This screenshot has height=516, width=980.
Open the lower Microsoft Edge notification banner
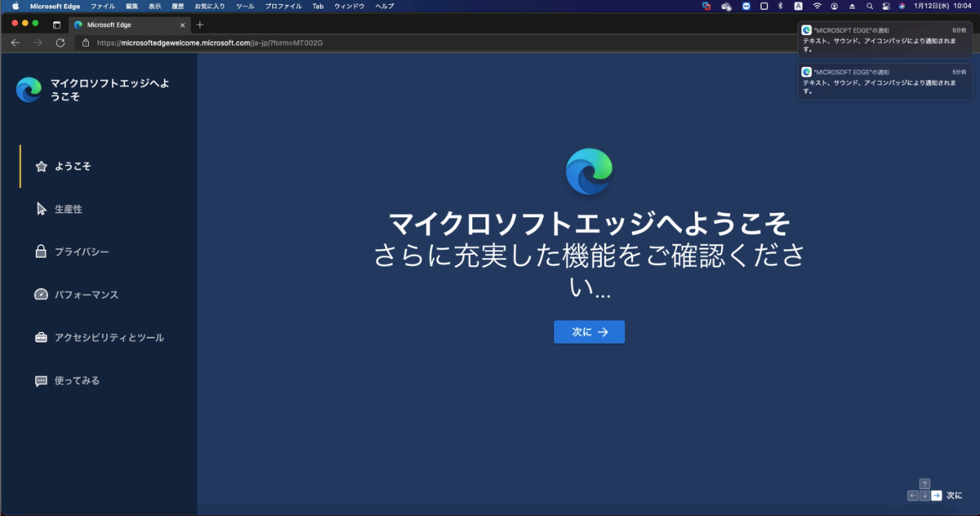[x=885, y=82]
